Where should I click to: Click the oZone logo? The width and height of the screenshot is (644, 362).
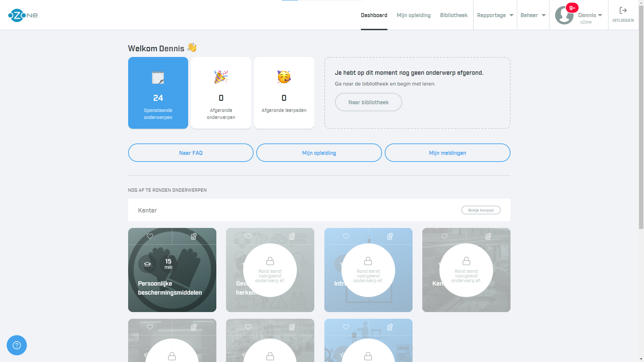click(23, 15)
